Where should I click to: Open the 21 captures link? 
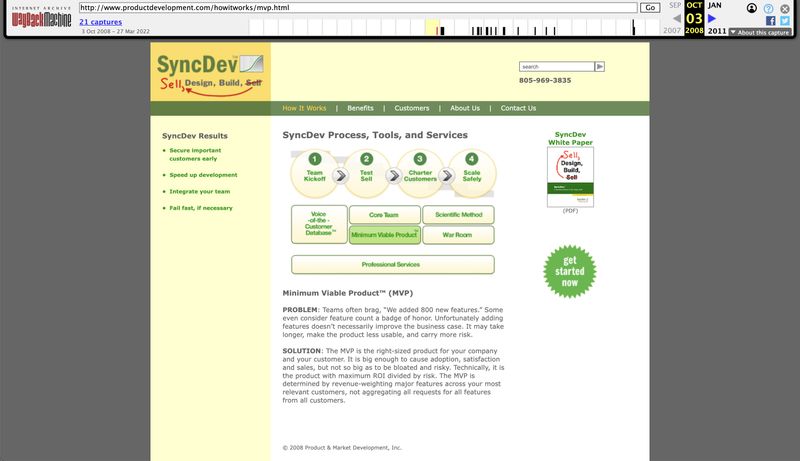click(101, 22)
